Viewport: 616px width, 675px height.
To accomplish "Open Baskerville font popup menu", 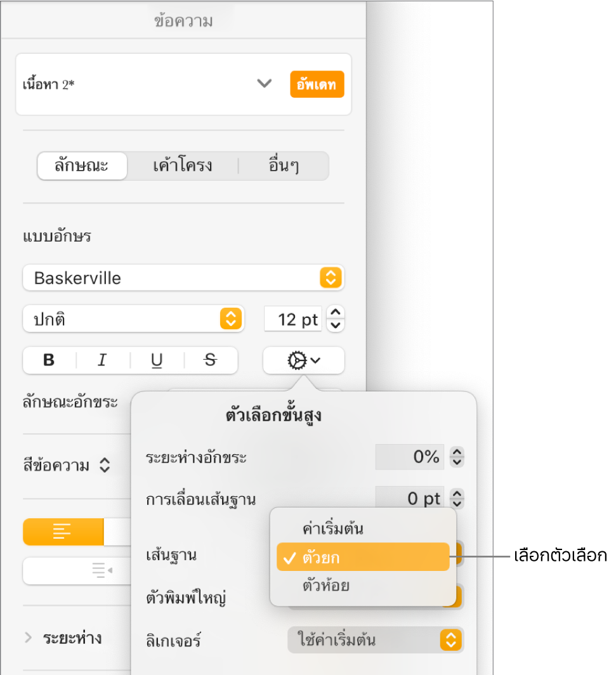I will 183,278.
